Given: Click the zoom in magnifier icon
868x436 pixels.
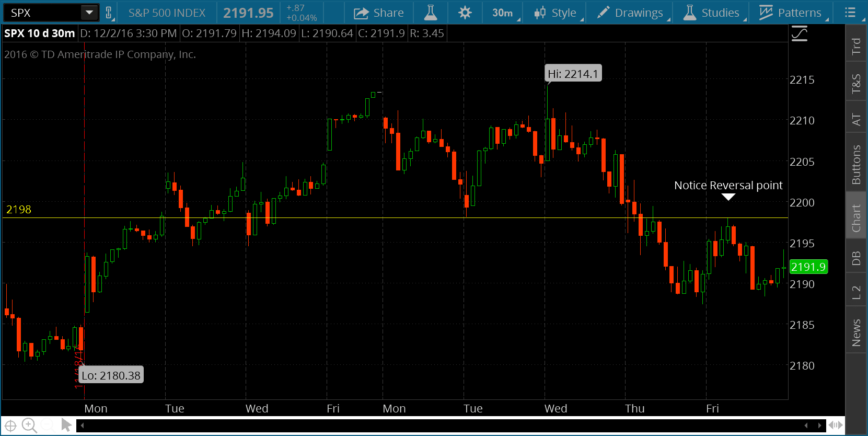Looking at the screenshot, I should pyautogui.click(x=29, y=426).
